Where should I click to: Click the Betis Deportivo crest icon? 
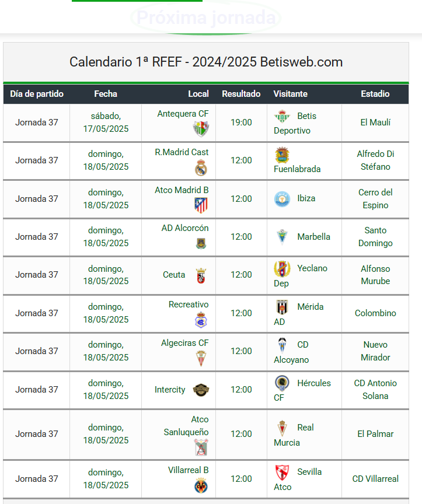(282, 116)
